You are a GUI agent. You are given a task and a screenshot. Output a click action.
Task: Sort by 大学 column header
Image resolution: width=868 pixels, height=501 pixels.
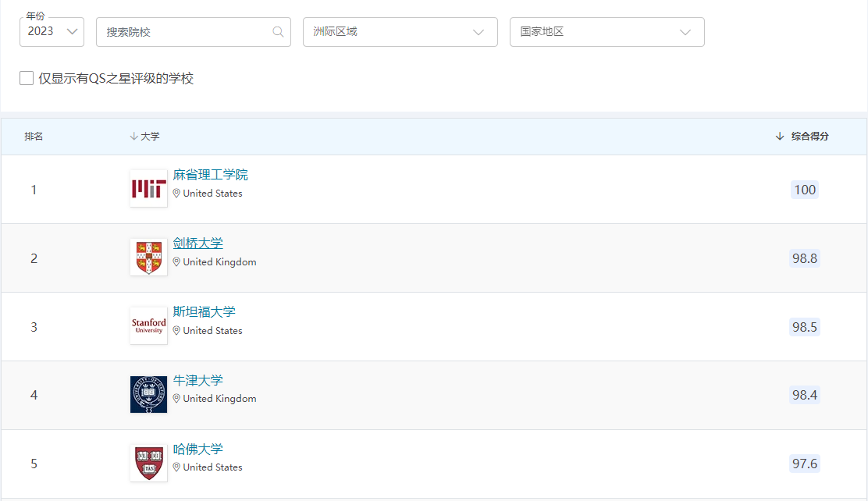coord(144,137)
